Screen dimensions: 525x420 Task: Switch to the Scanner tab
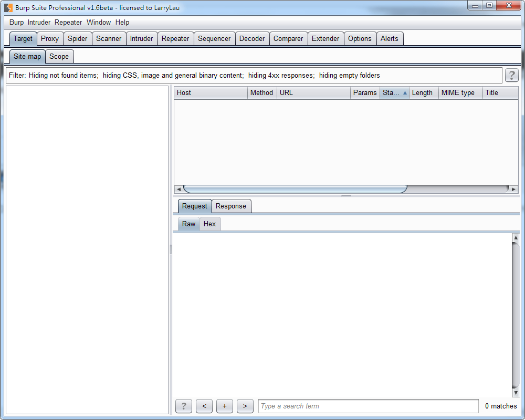pos(109,38)
